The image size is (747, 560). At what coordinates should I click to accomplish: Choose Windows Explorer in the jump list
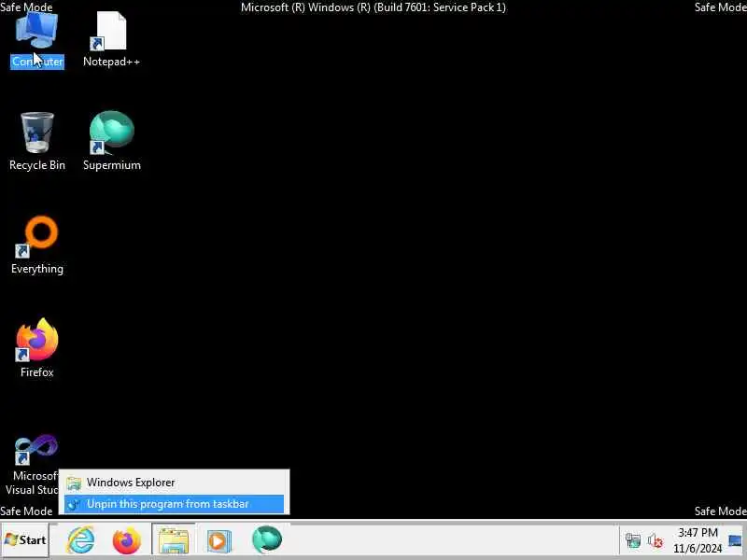tap(174, 483)
